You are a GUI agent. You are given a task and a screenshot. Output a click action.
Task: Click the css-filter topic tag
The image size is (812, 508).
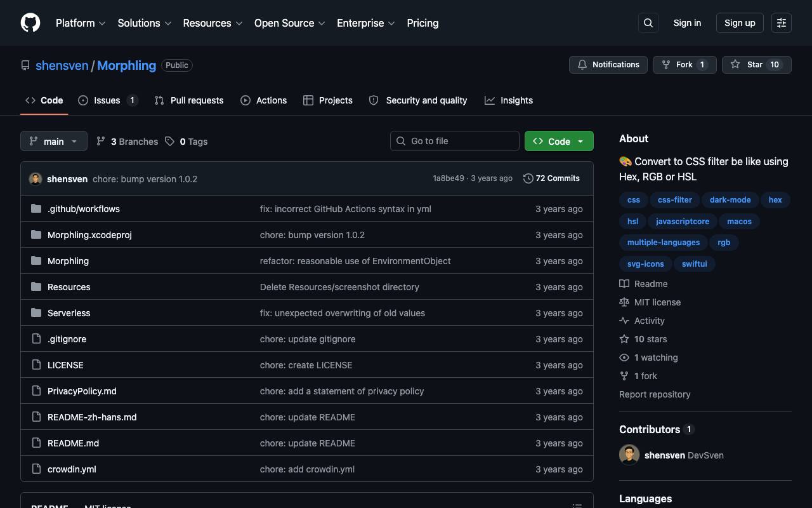click(x=675, y=200)
